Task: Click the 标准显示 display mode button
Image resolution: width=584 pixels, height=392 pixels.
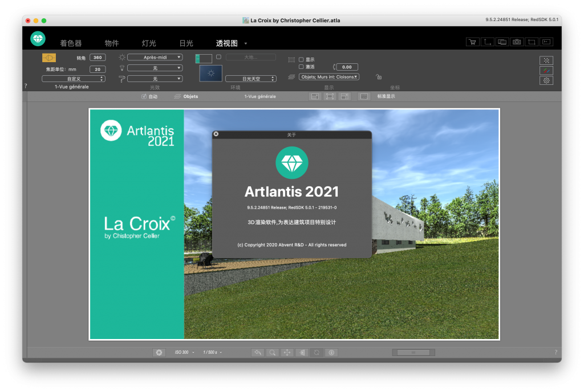Action: point(386,96)
